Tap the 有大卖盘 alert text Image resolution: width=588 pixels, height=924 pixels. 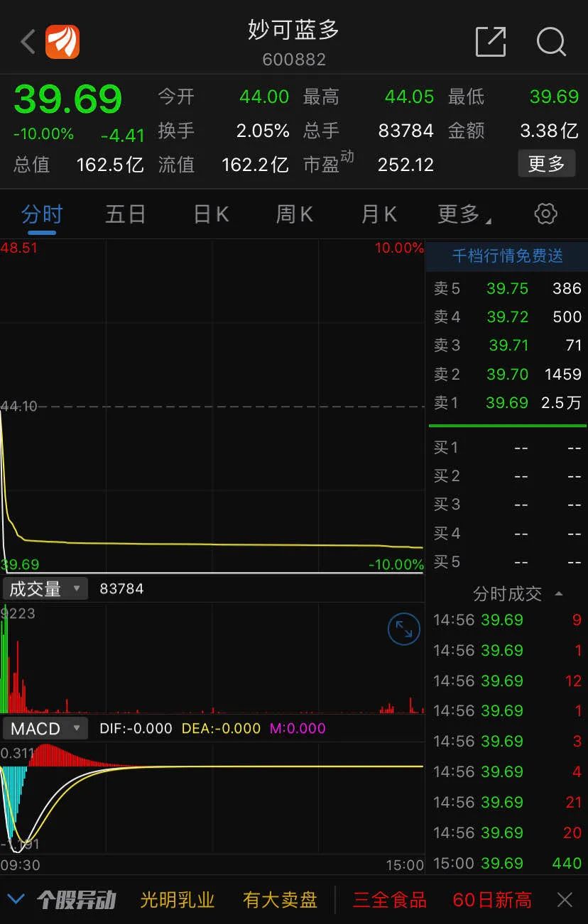pyautogui.click(x=280, y=900)
